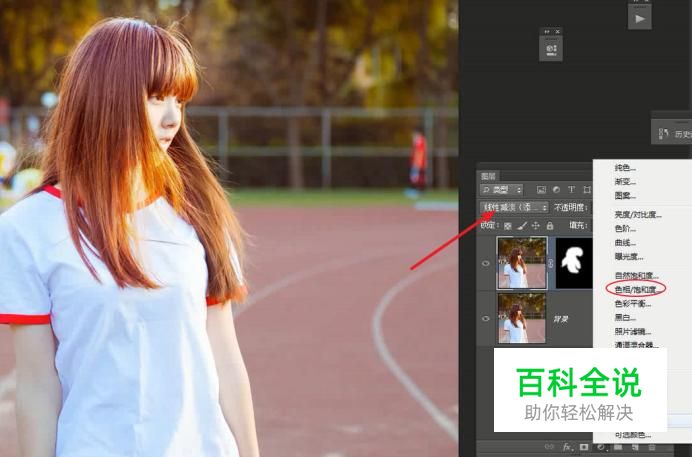This screenshot has height=457, width=692.
Task: Hide the top masked layer
Action: coord(486,263)
